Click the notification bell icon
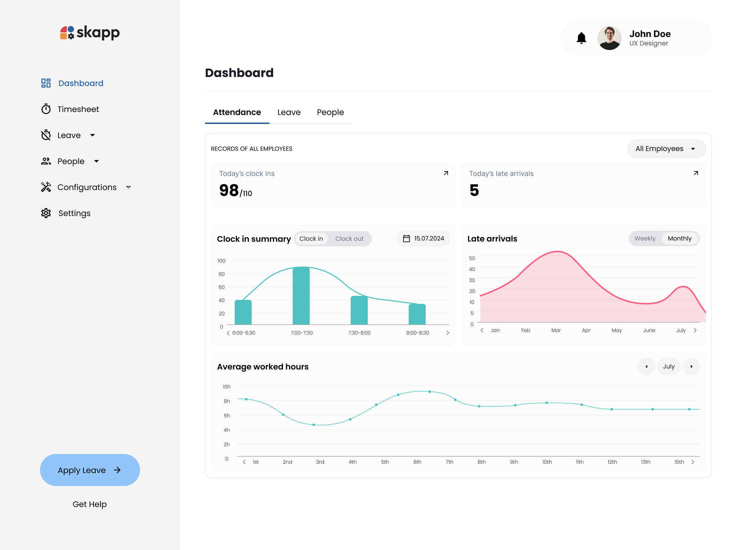The width and height of the screenshot is (756, 550). click(582, 38)
